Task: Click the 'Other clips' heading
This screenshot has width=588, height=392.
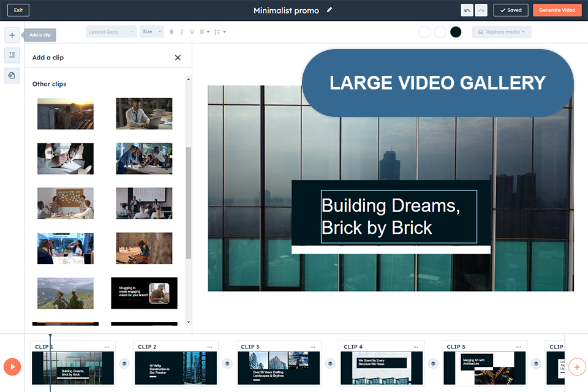Action: (x=49, y=84)
